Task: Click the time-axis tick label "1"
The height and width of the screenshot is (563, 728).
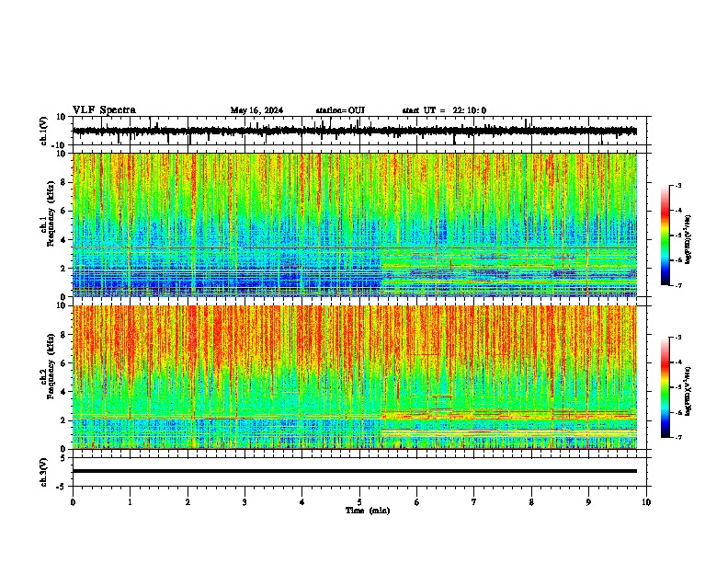Action: pos(130,502)
